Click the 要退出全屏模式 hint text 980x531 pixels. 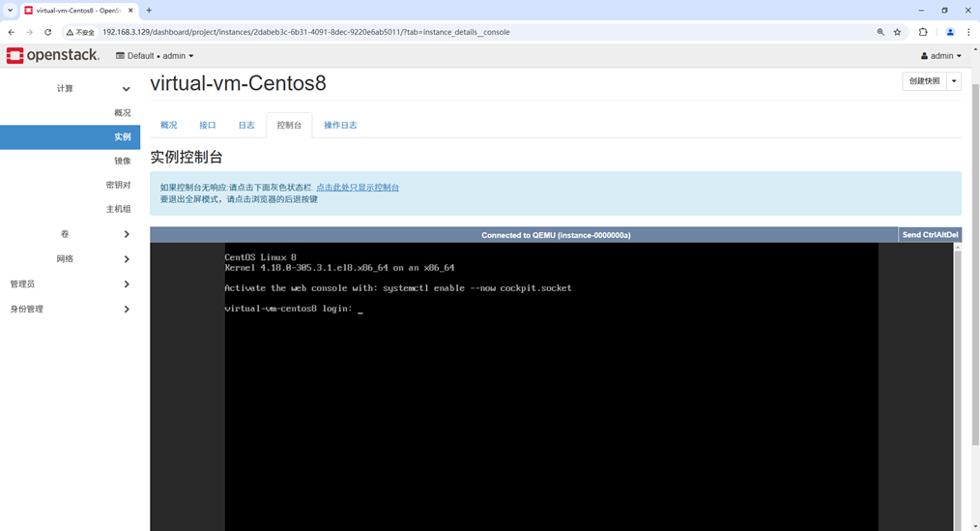click(239, 199)
